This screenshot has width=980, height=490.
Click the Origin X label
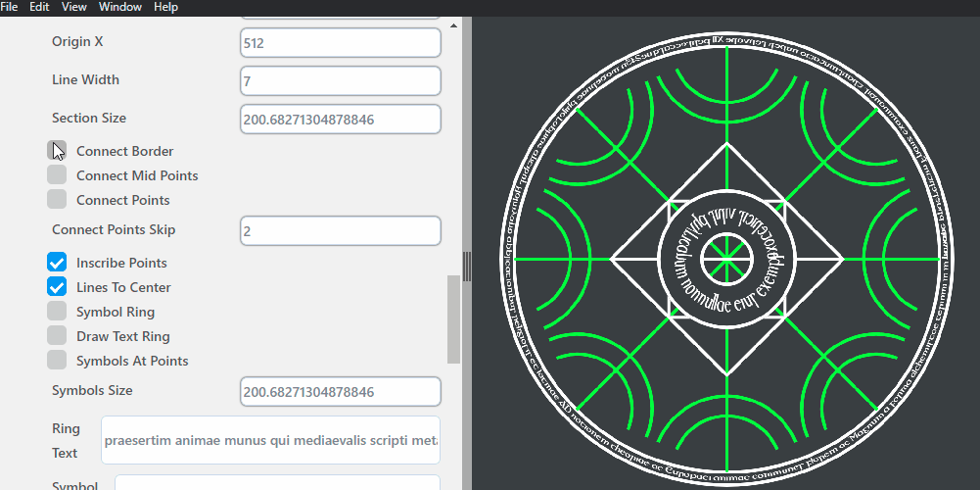(77, 42)
